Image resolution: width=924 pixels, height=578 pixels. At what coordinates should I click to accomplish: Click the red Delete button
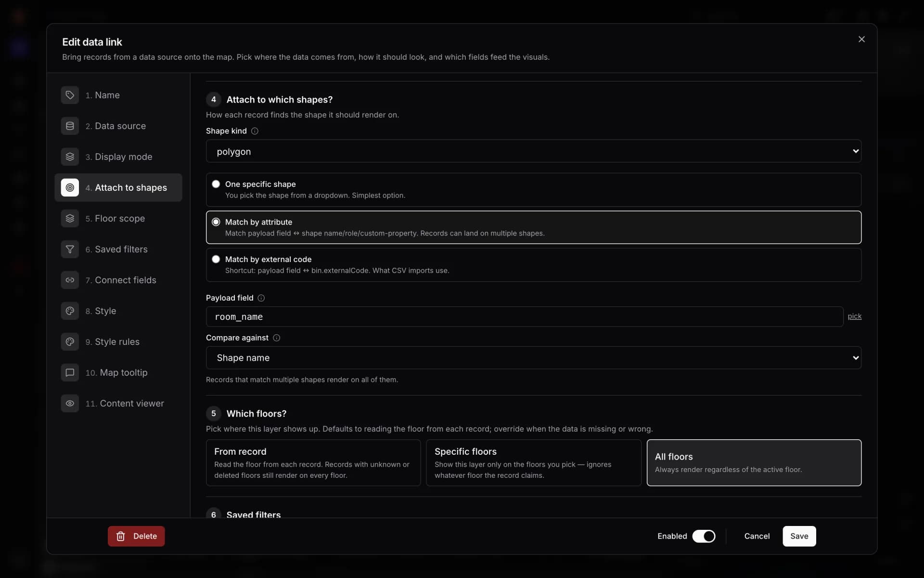point(136,536)
